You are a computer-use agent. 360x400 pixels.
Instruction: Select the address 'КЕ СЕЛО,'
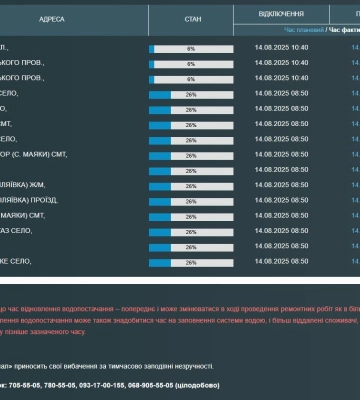pyautogui.click(x=16, y=261)
